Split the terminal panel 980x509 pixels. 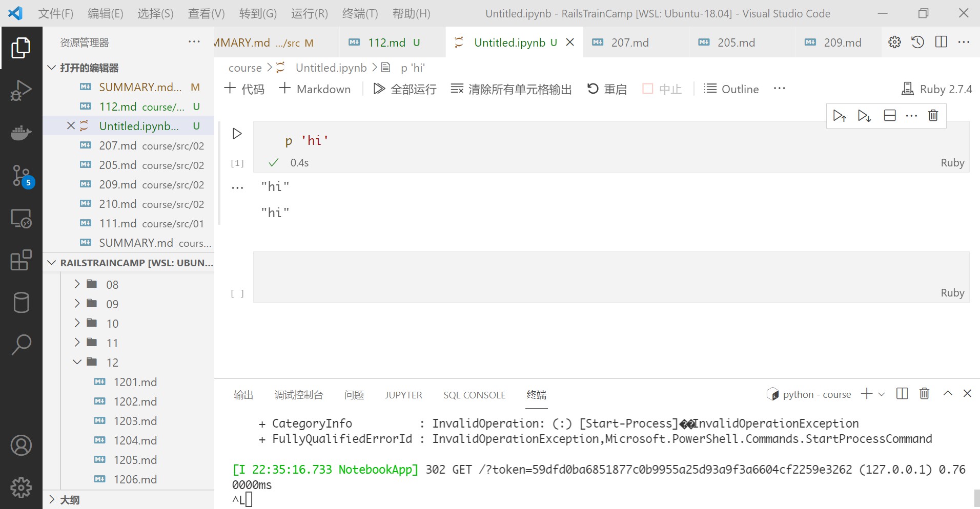(x=902, y=393)
